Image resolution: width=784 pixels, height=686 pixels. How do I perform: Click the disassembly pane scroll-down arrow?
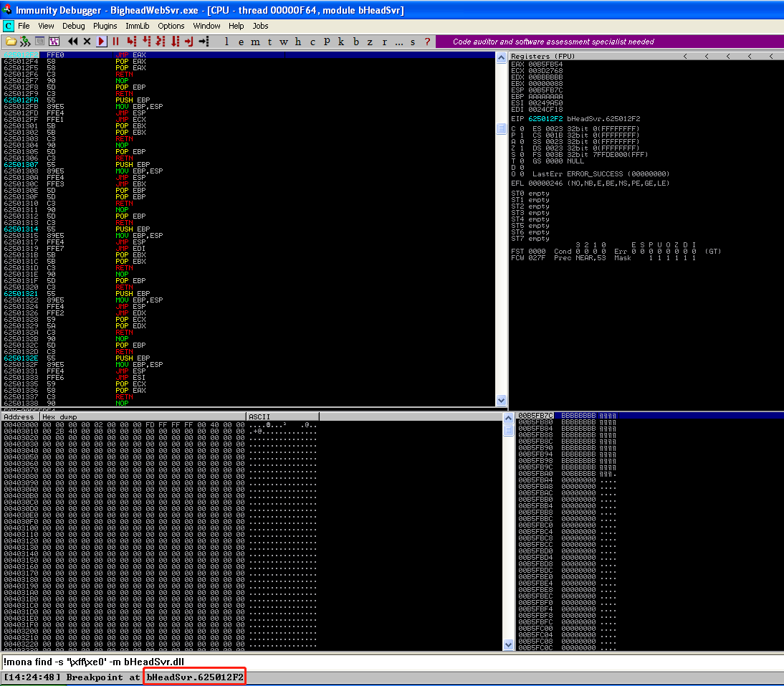[x=502, y=400]
